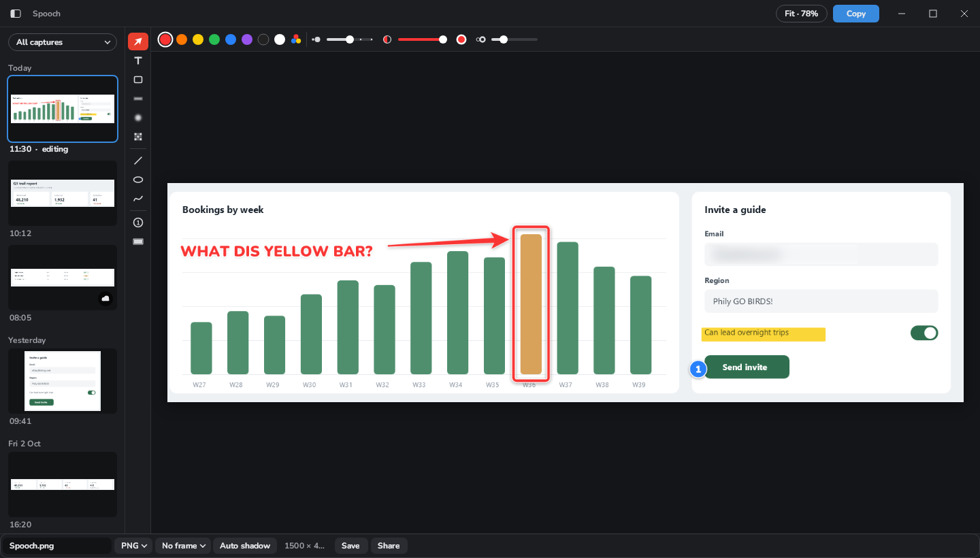Pick the white color swatch
This screenshot has height=558, width=980.
(x=280, y=39)
